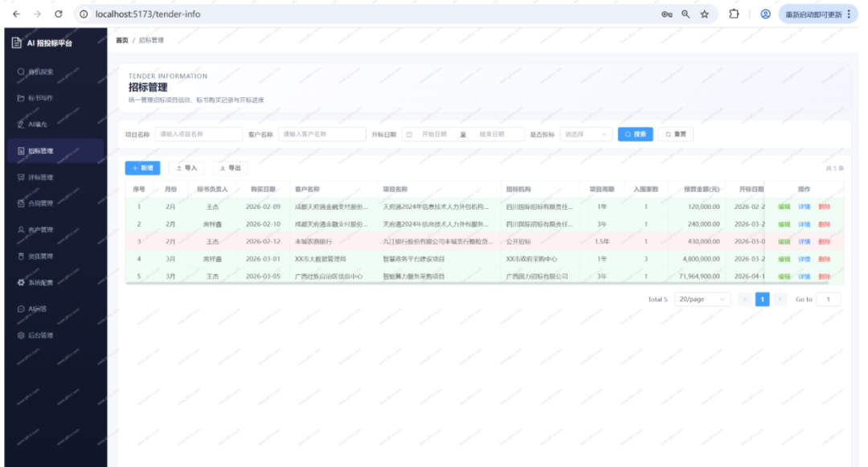The width and height of the screenshot is (868, 467).
Task: Click the 客户名称 search input
Action: [322, 134]
